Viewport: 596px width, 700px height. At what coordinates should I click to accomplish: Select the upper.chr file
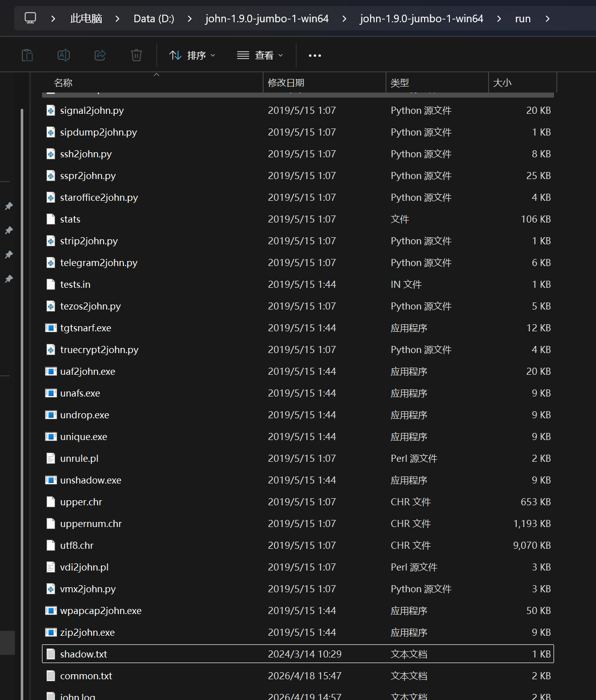pos(298,502)
